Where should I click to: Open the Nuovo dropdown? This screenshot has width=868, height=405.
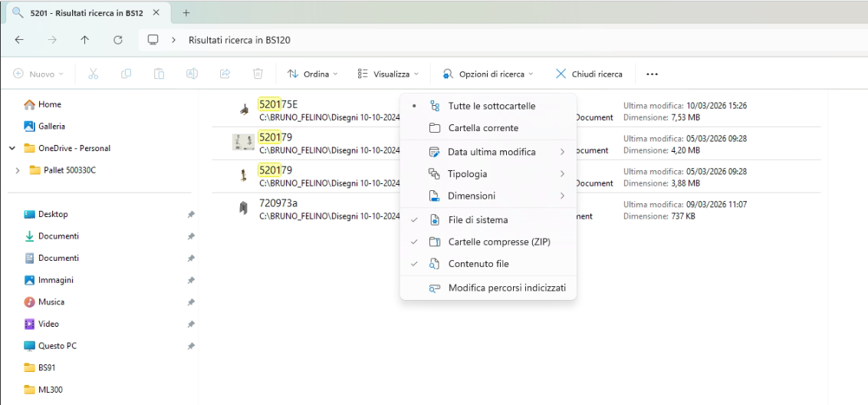pos(39,74)
